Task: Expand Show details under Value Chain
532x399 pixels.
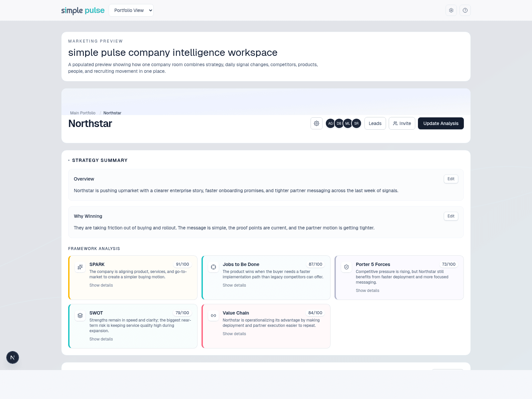Action: [x=234, y=333]
